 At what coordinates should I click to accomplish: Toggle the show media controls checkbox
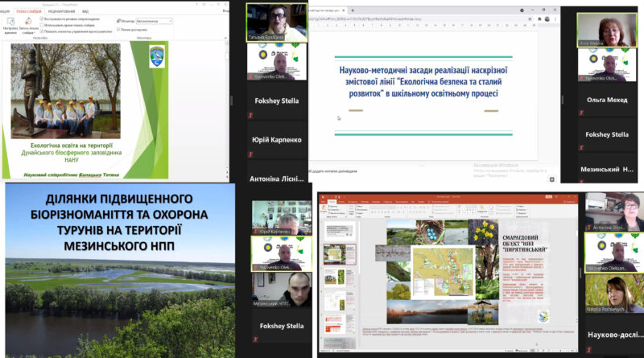coord(39,31)
